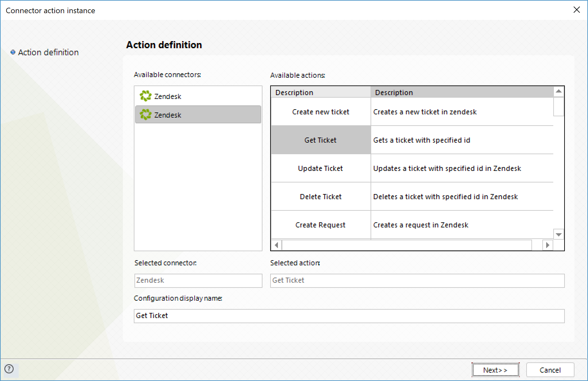Click 'Creates a request in Zendesk' cell
This screenshot has width=588, height=381.
click(462, 225)
